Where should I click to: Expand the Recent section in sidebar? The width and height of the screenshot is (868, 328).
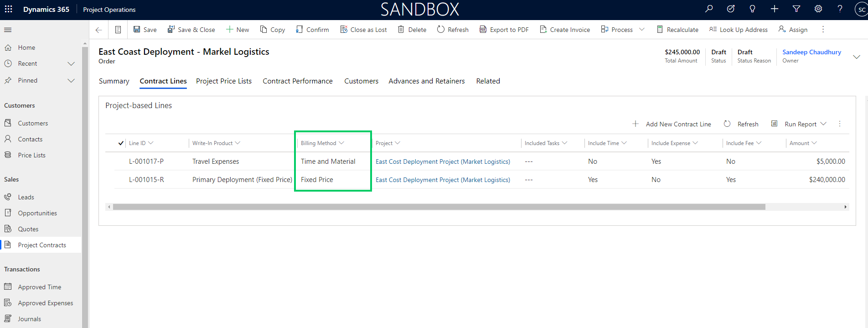(x=71, y=64)
